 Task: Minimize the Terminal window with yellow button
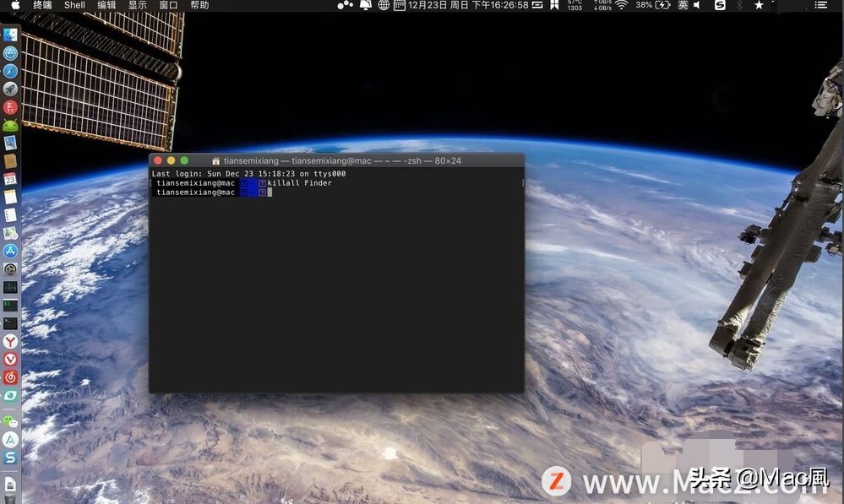pos(172,160)
